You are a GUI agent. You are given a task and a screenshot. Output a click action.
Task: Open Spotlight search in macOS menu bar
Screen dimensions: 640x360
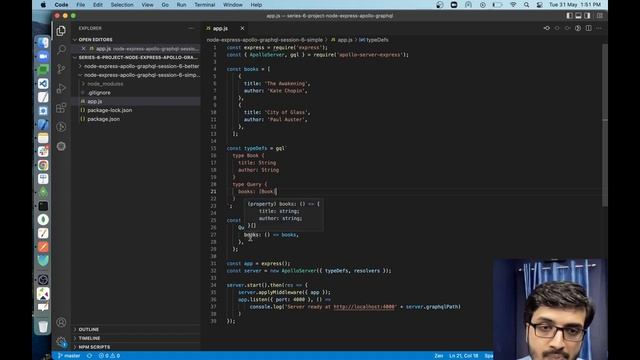(x=527, y=5)
